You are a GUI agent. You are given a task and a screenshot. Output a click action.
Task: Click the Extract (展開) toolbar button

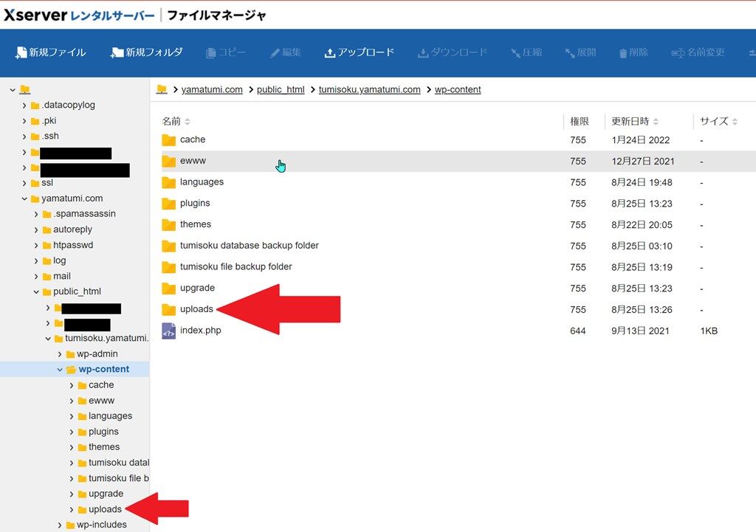click(580, 52)
